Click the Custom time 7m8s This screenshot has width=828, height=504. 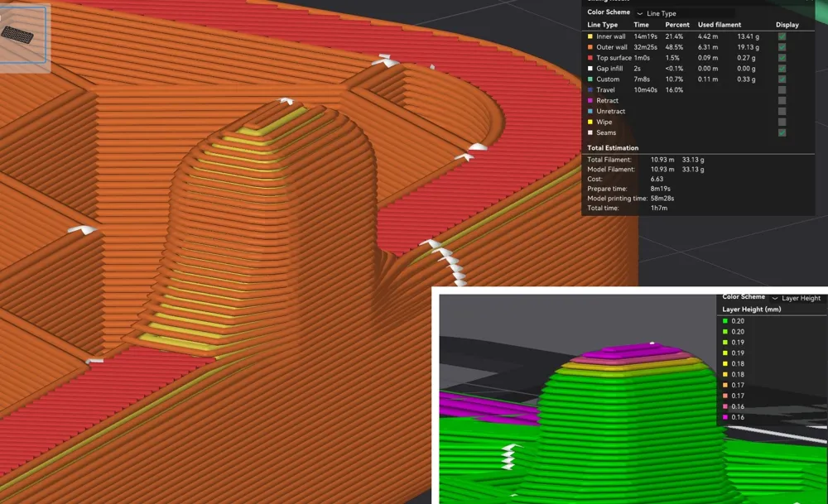(642, 79)
